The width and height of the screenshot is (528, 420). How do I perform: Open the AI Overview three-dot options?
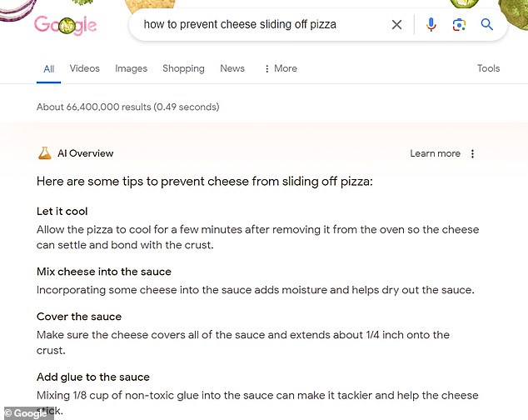pyautogui.click(x=473, y=153)
